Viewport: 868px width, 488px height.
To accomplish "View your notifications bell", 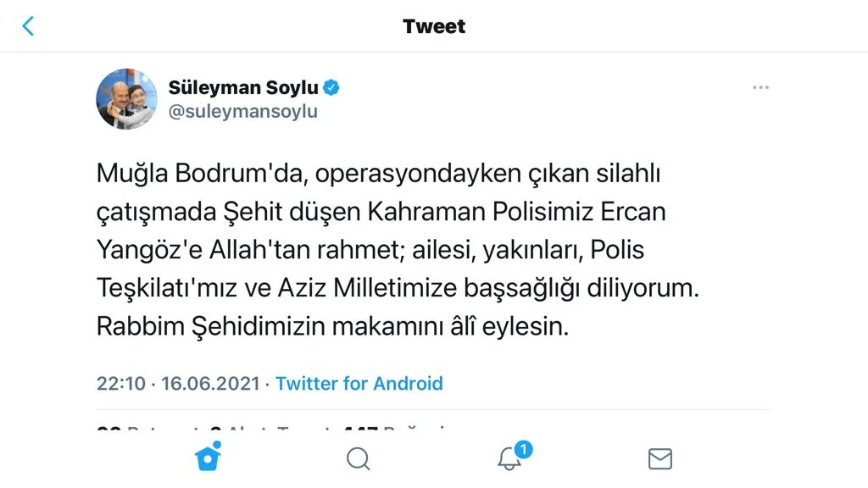I will [x=509, y=461].
